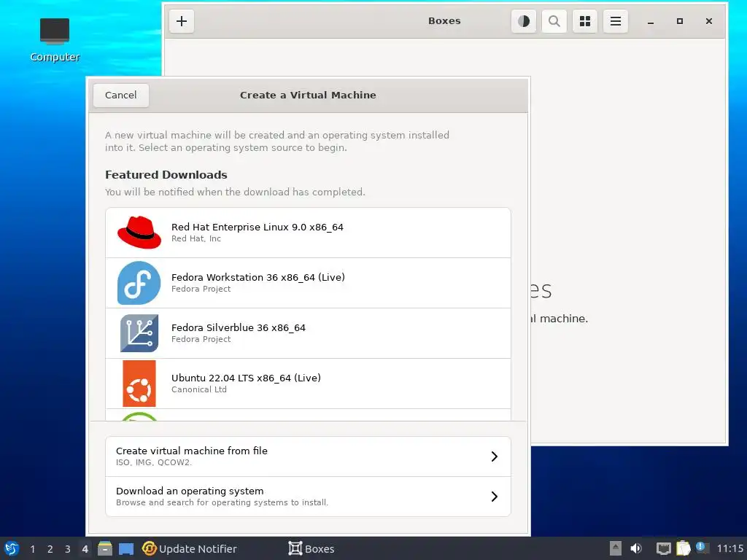Click the Ubuntu orange logo icon
Viewport: 747px width, 560px height.
click(139, 384)
